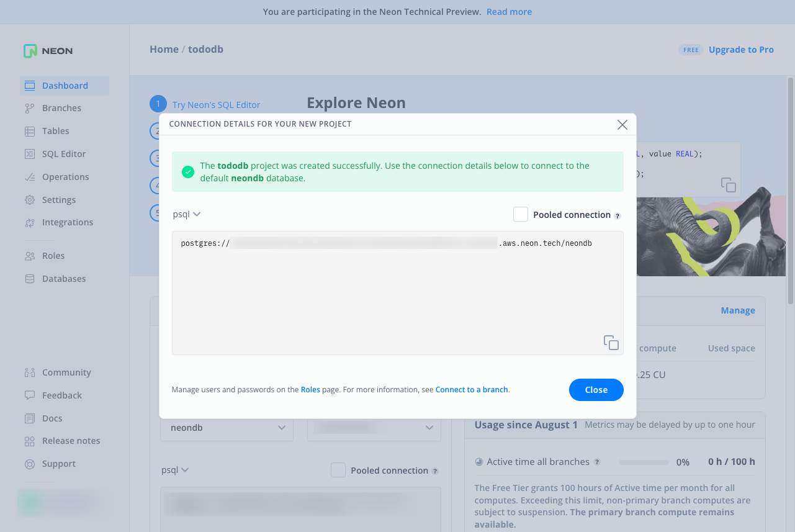
Task: Follow the Roles link in the dialog
Action: tap(310, 390)
